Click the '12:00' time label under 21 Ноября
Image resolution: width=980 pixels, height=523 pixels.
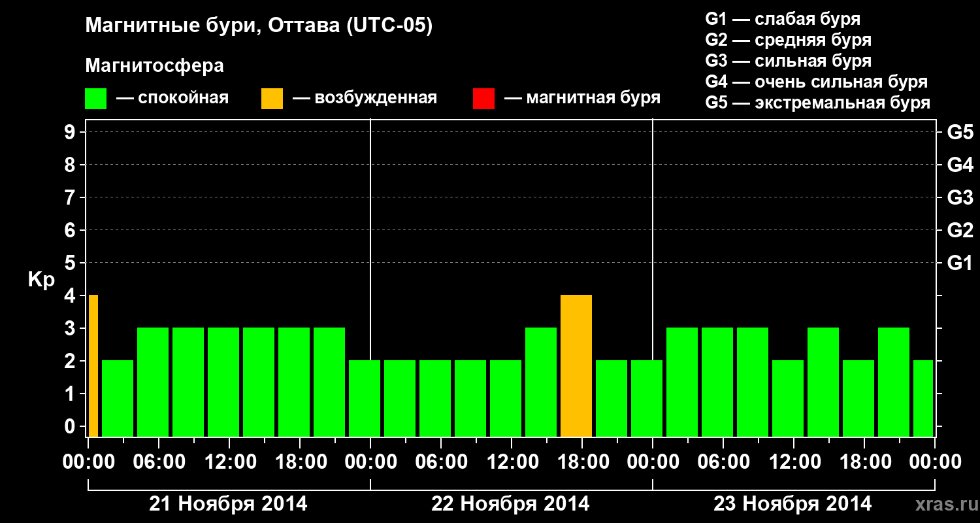coord(229,462)
